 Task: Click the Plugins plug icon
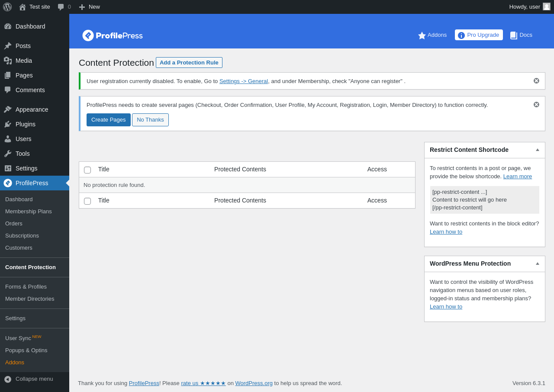(x=8, y=124)
